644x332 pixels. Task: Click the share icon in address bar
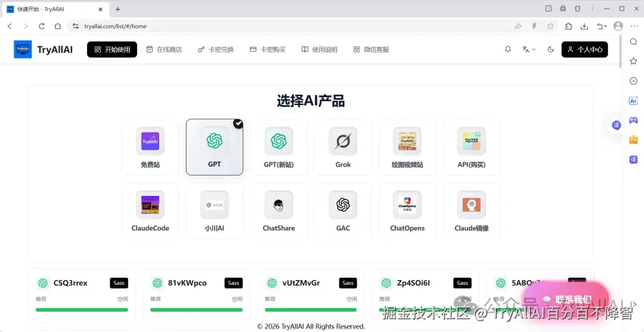(x=518, y=26)
